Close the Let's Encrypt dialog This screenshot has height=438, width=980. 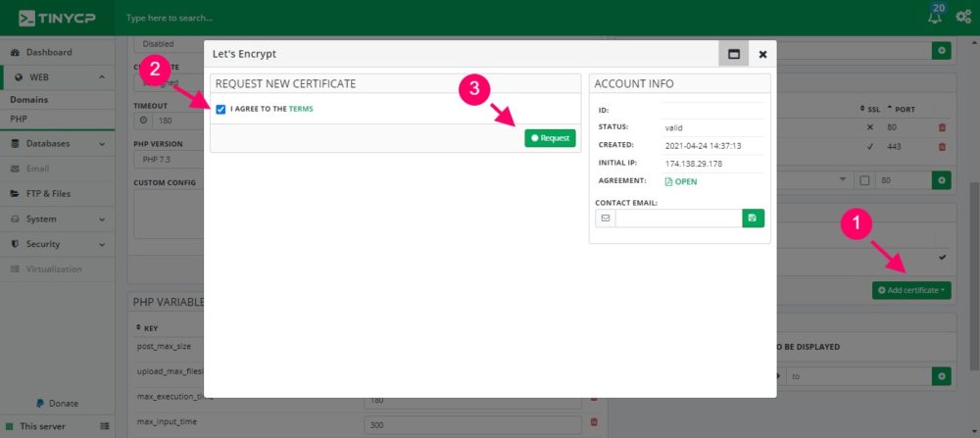pos(762,54)
